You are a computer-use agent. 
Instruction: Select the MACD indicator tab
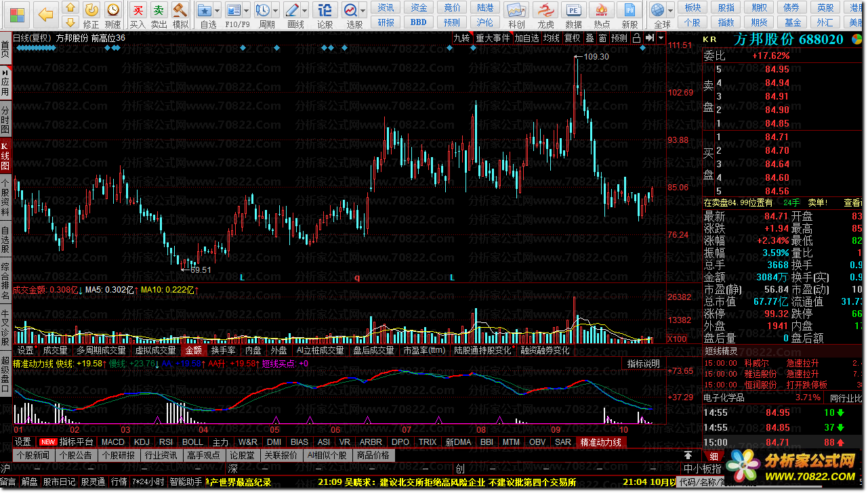tap(113, 442)
